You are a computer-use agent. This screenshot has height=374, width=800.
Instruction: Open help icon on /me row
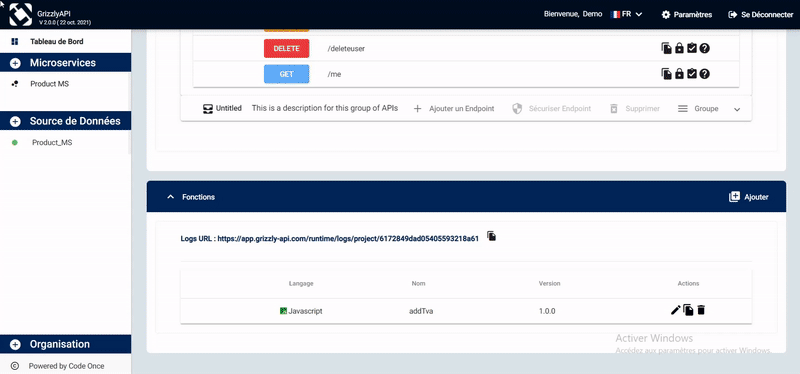pyautogui.click(x=705, y=74)
